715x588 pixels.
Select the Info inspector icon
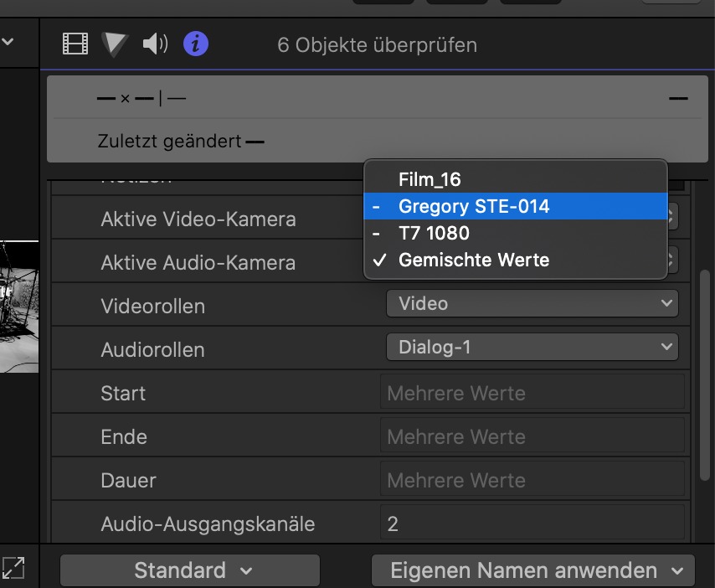tap(196, 44)
